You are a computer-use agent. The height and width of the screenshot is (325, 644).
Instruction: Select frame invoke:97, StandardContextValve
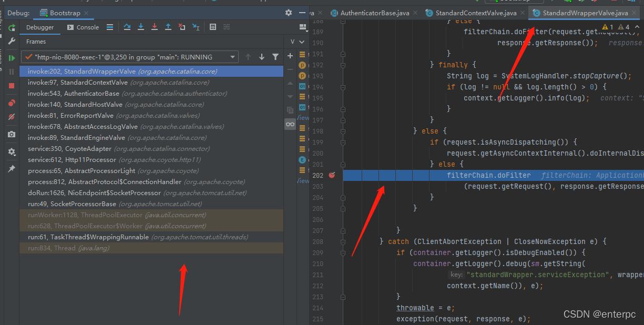151,82
